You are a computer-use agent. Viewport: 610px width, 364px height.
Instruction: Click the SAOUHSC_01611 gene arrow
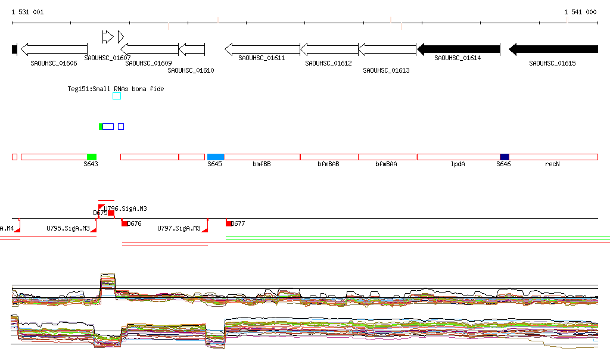point(262,49)
